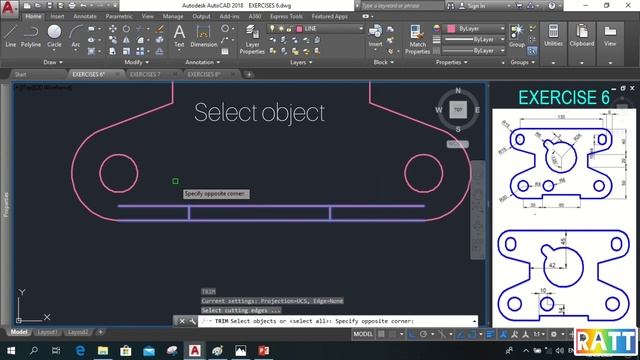The height and width of the screenshot is (360, 640).
Task: Select the Array tool in Modify panel
Action: click(x=140, y=51)
